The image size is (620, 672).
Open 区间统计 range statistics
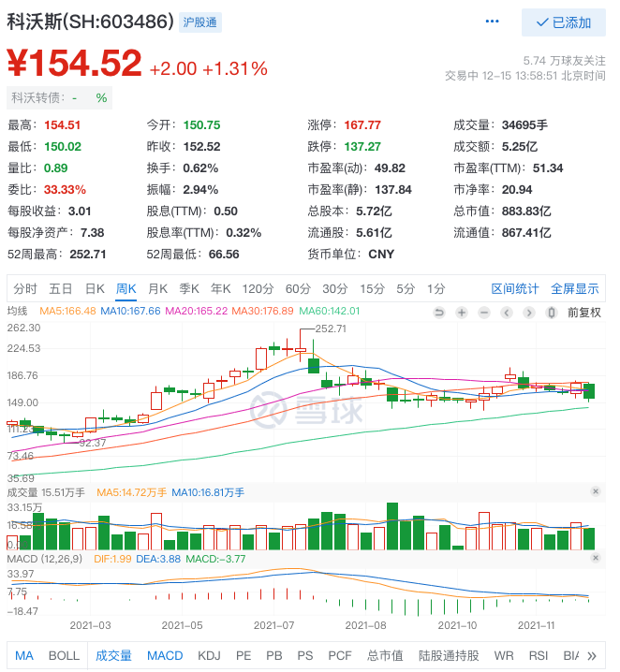514,288
